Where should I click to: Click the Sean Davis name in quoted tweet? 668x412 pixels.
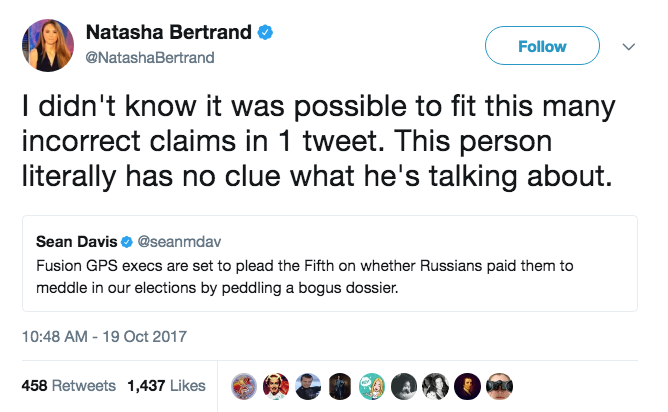(x=77, y=242)
